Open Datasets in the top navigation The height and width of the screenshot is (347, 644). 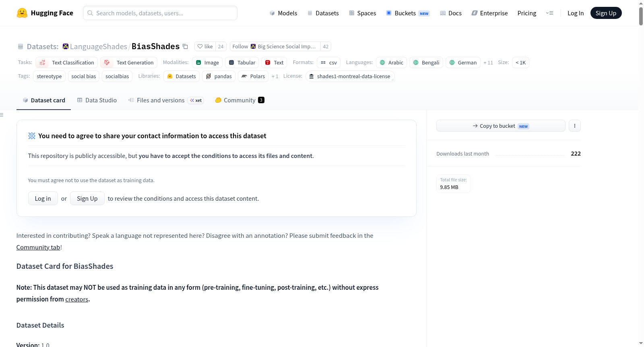click(x=323, y=13)
